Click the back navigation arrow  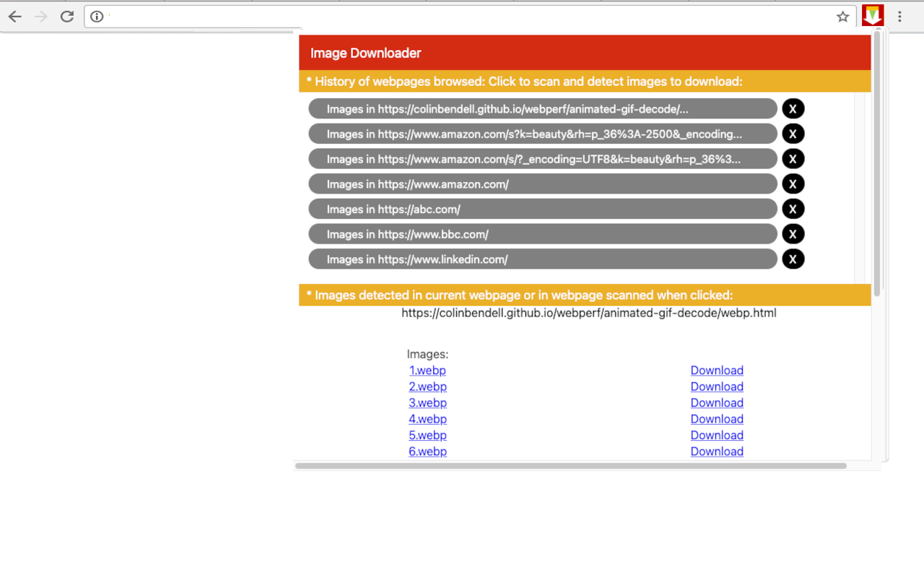[14, 16]
